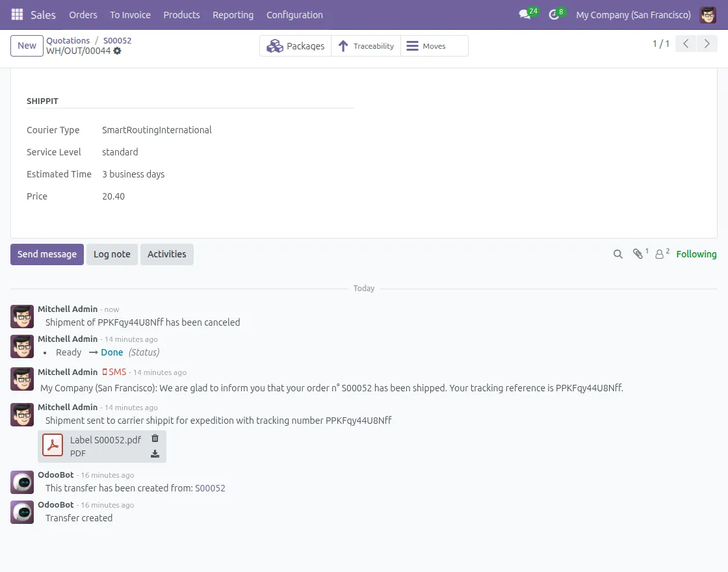This screenshot has width=728, height=572.
Task: Unfollow the record via Following toggle
Action: [x=696, y=254]
